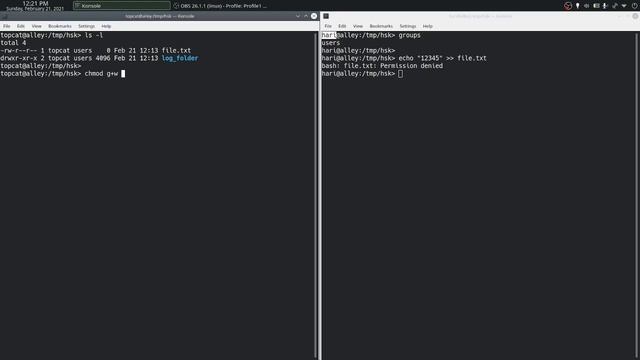Open View menu in left Konsole window
Image resolution: width=640 pixels, height=360 pixels.
(37, 26)
